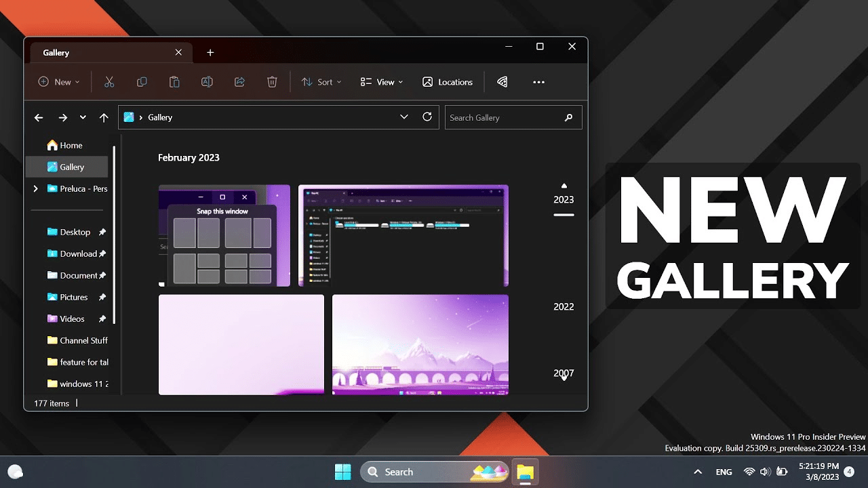Switch input language via ENG
Screen dimensions: 868x488
click(724, 472)
